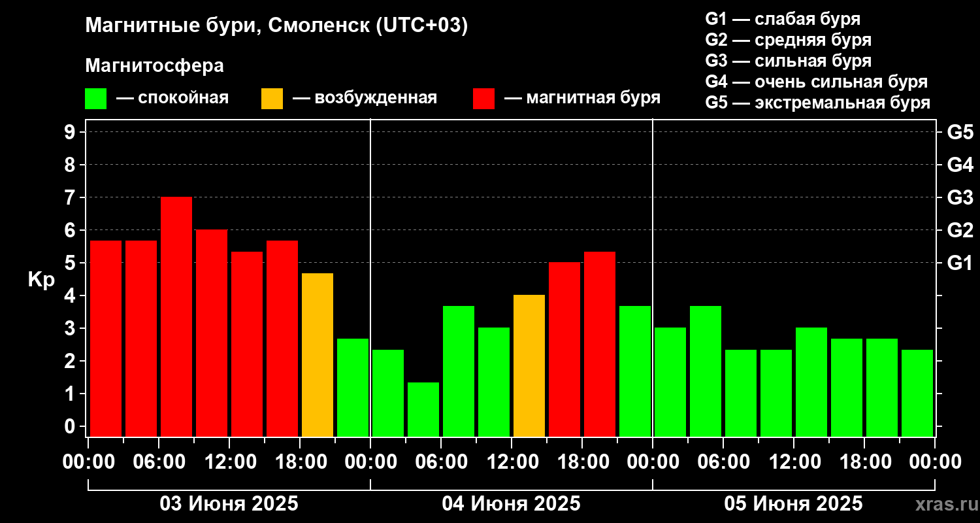980x523 pixels.
Task: Click the Kp axis value 7
Action: 71,197
